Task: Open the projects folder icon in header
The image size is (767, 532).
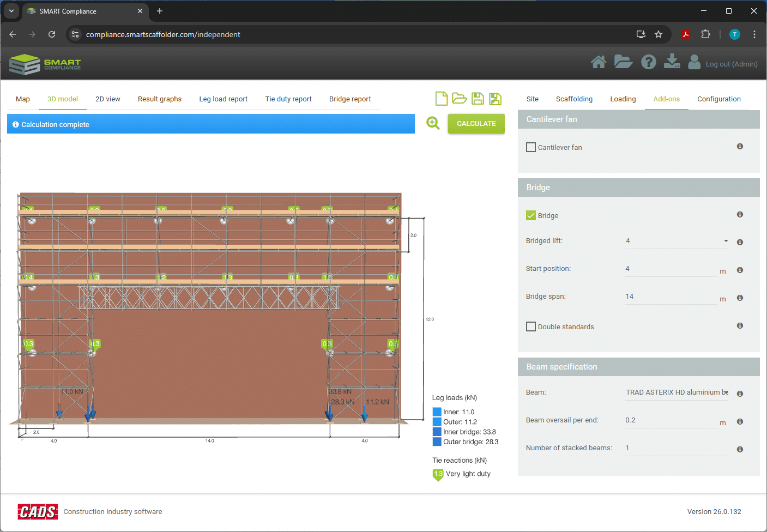Action: pos(623,62)
